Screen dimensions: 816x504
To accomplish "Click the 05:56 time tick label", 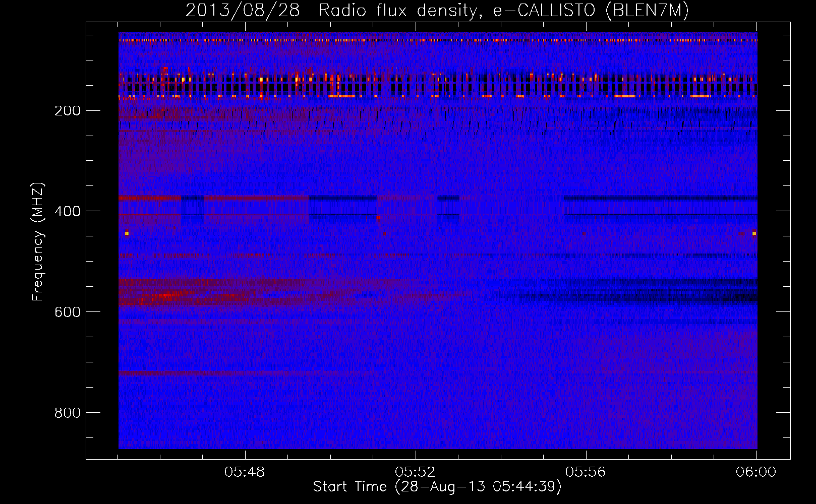I will (586, 472).
